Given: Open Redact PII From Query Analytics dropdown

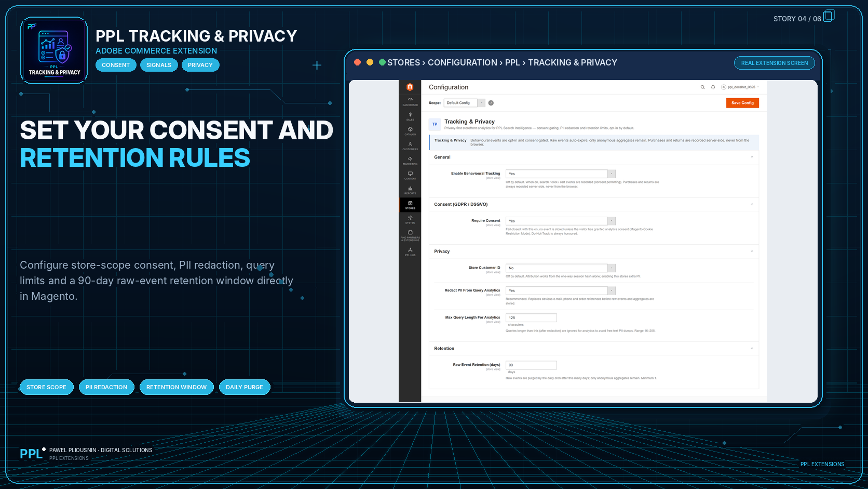Looking at the screenshot, I should point(561,290).
